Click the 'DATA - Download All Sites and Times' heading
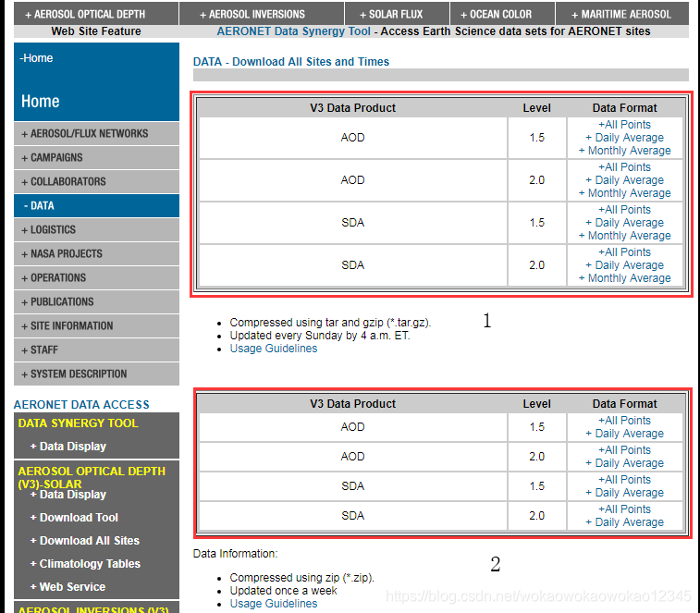Screen dimensions: 700x613 (291, 62)
